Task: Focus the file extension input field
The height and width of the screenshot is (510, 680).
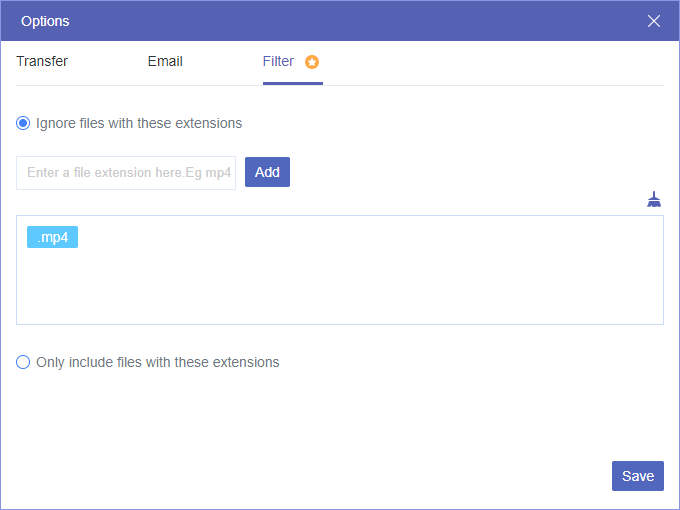Action: click(x=126, y=173)
